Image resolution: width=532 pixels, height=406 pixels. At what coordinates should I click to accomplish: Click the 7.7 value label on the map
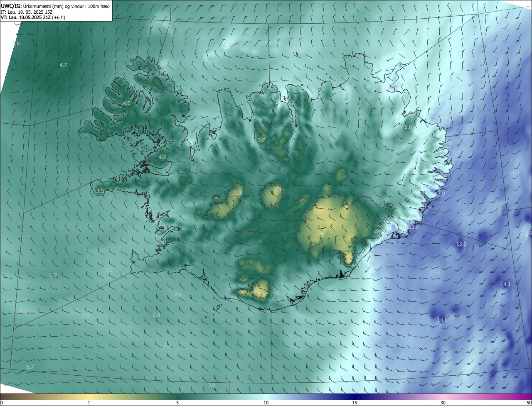click(167, 345)
